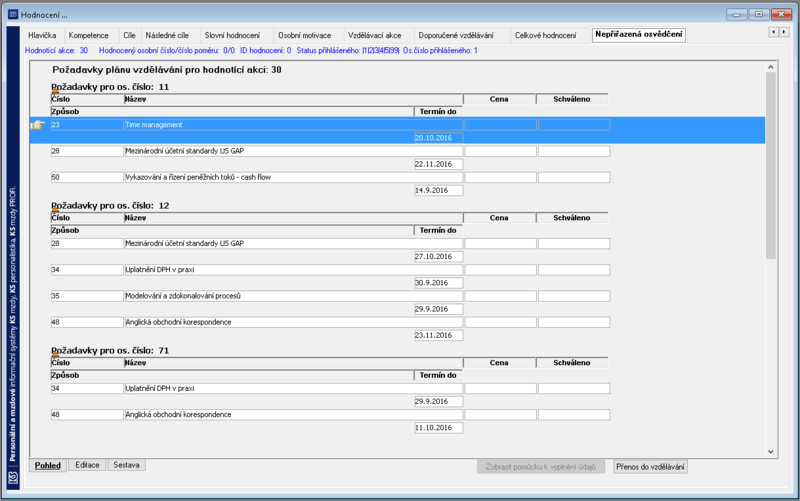Open Doporučené vzdělávání tab
This screenshot has width=800, height=501.
[456, 35]
